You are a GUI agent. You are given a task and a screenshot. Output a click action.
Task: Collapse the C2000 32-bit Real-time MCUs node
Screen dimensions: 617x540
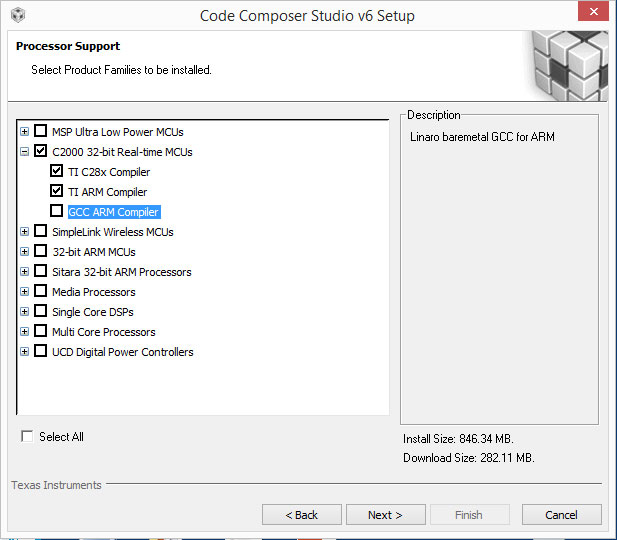click(x=24, y=152)
